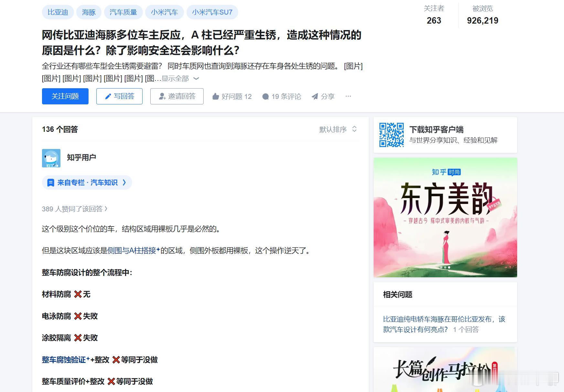Viewport: 564px width, 392px height.
Task: Click the 整车防腐设计的整个流程中 line
Action: (x=87, y=273)
